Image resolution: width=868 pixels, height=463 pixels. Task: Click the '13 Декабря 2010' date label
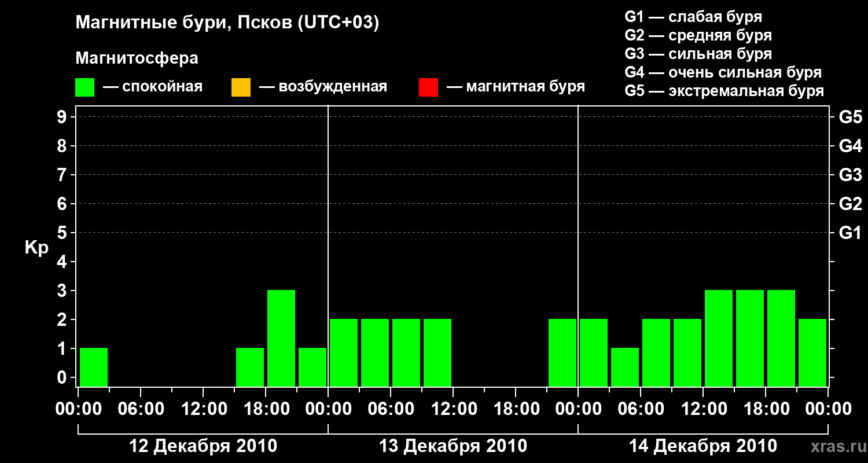click(x=453, y=446)
